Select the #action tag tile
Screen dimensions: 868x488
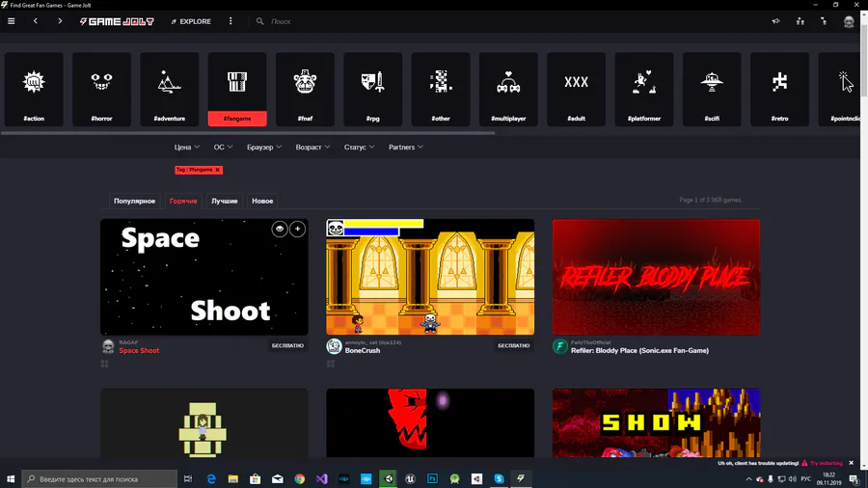(x=34, y=89)
